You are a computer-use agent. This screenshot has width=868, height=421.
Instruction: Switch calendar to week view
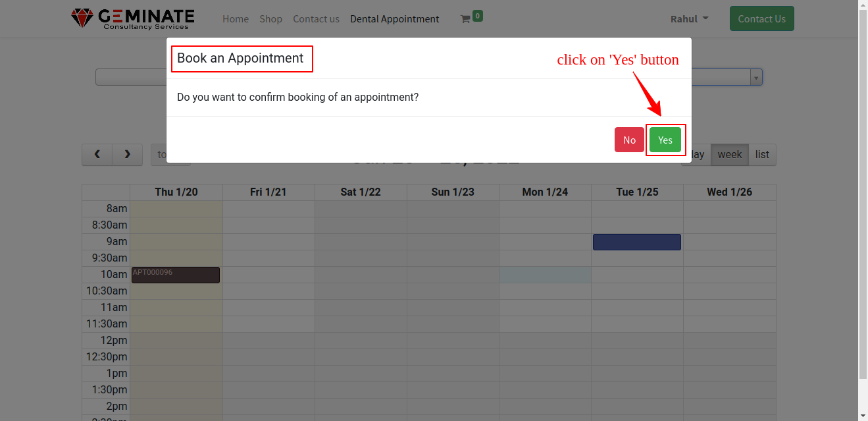(729, 155)
